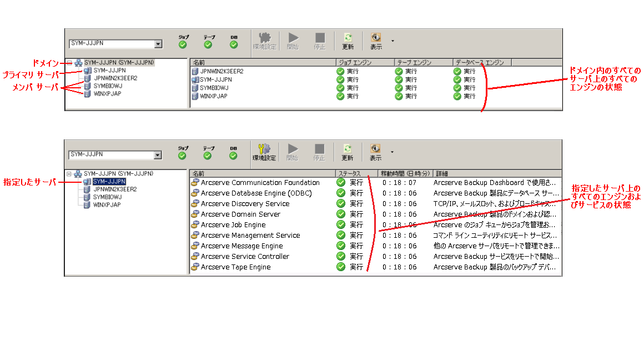This screenshot has width=644, height=350.
Task: Select SYMBIOWJ in the bottom panel tree
Action: click(107, 197)
